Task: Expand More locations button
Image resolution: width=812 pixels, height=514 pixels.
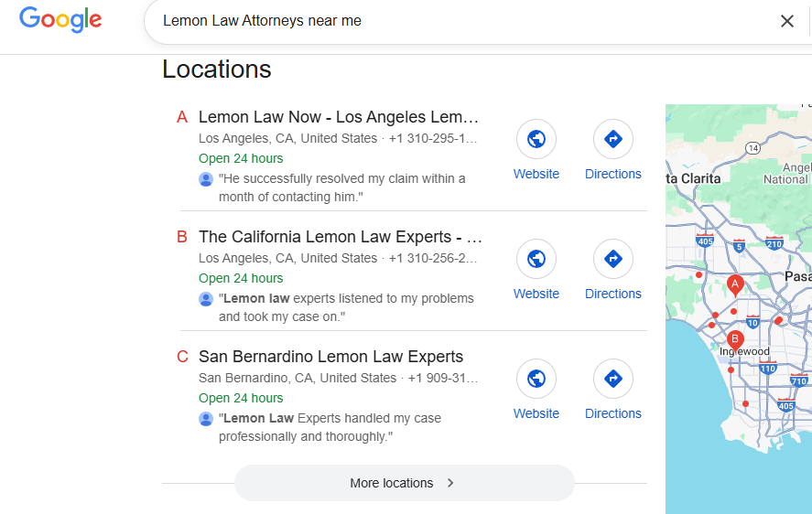Action: coord(404,483)
